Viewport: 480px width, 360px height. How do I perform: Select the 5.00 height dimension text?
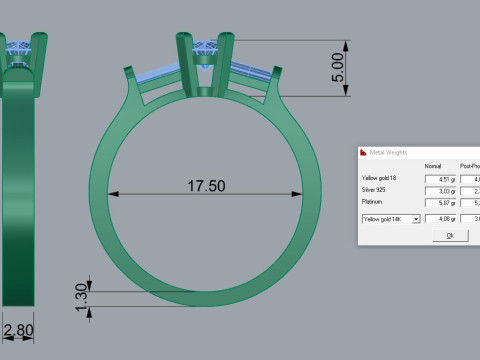point(337,67)
